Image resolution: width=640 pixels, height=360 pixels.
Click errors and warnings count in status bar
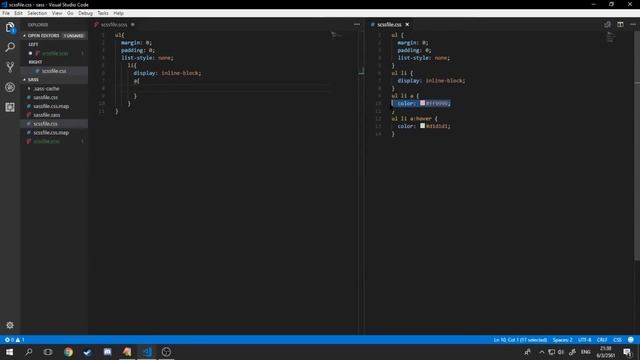tap(15, 340)
